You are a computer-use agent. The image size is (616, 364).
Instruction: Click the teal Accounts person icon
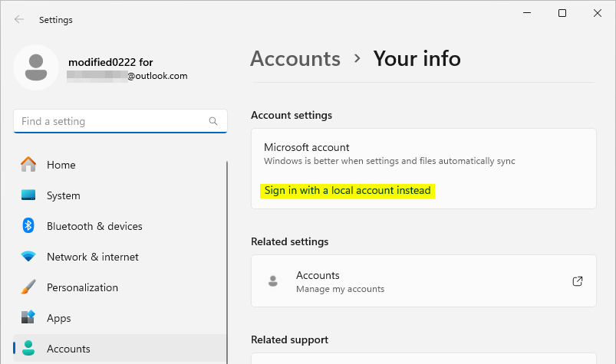[x=28, y=348]
